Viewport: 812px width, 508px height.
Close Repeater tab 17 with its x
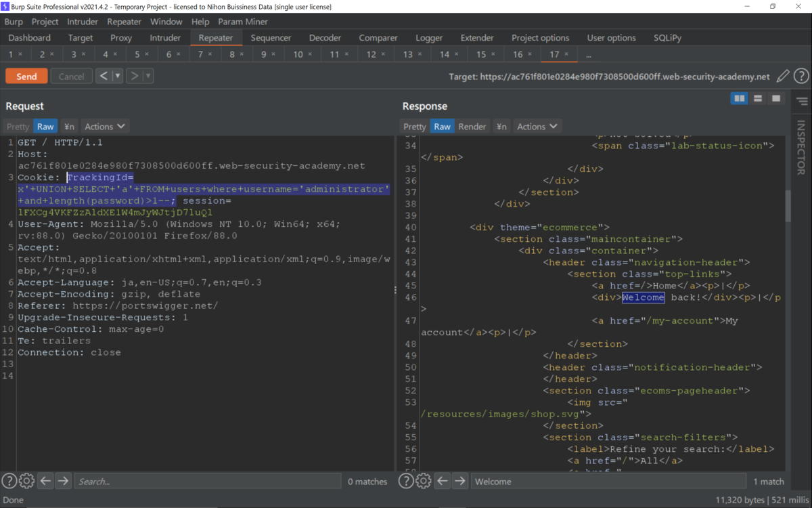pyautogui.click(x=568, y=54)
